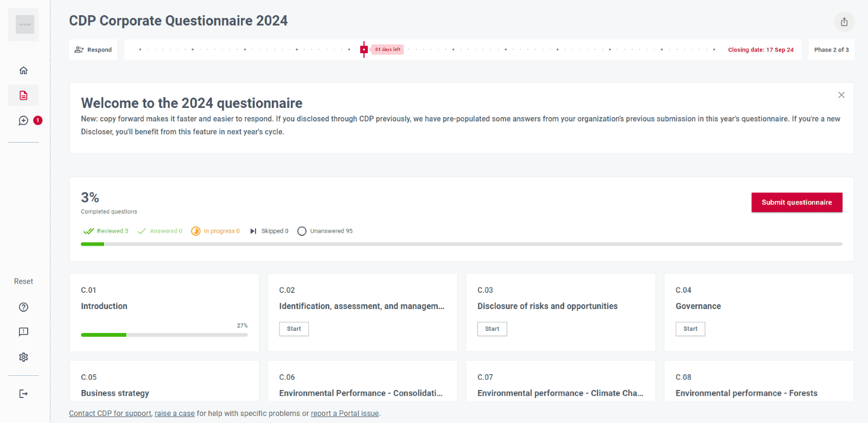Click the home icon in sidebar
The width and height of the screenshot is (868, 423).
coord(23,70)
